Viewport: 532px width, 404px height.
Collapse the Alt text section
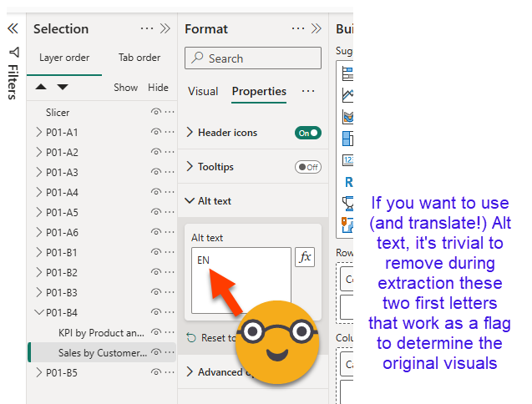(x=190, y=201)
